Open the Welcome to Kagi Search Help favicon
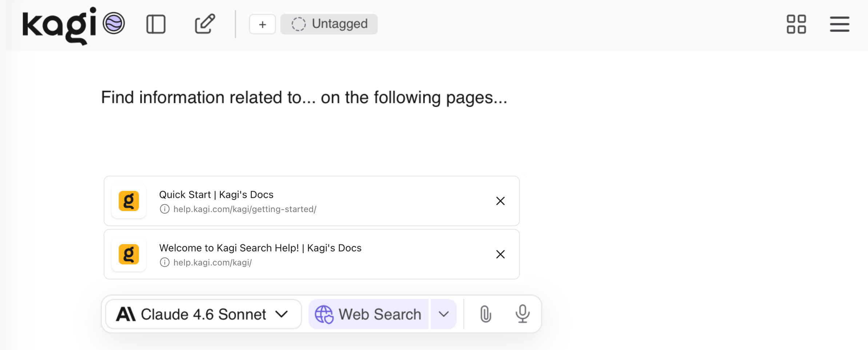Image resolution: width=868 pixels, height=350 pixels. pos(129,254)
